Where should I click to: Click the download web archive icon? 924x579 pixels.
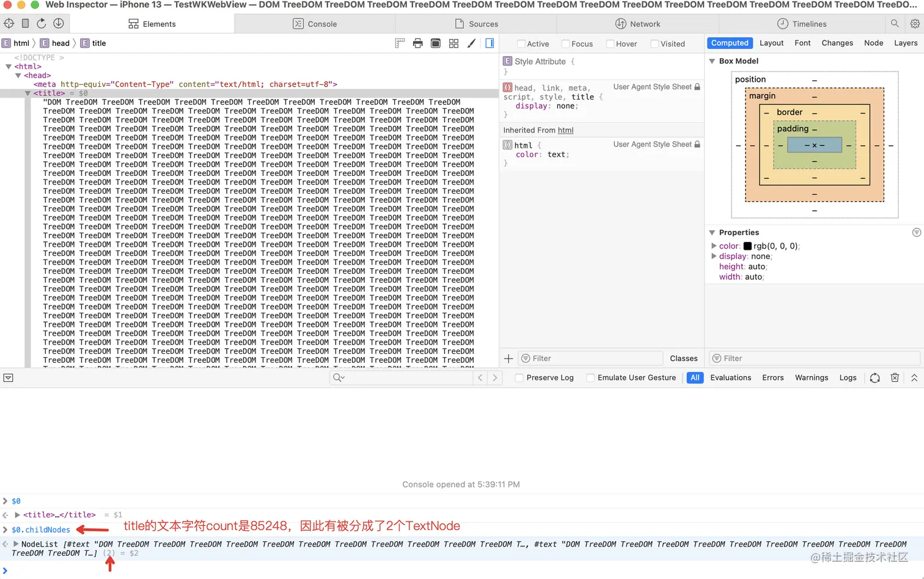point(59,24)
